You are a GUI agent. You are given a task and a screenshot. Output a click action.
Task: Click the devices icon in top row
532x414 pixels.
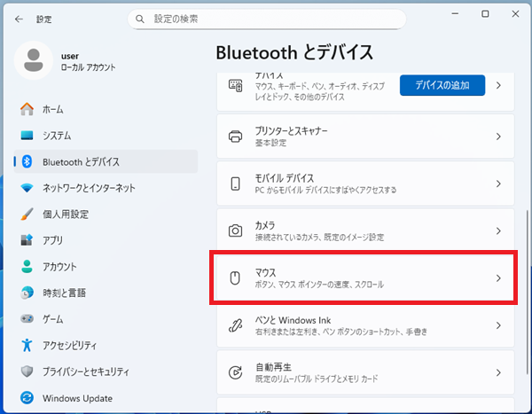(235, 85)
